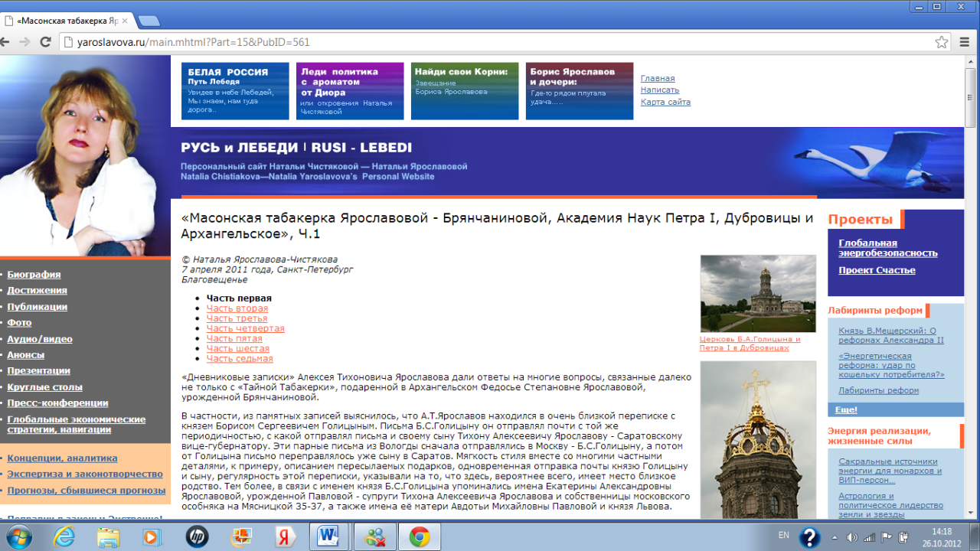Select Круглые столы in the left menu
This screenshot has width=980, height=551.
[44, 386]
